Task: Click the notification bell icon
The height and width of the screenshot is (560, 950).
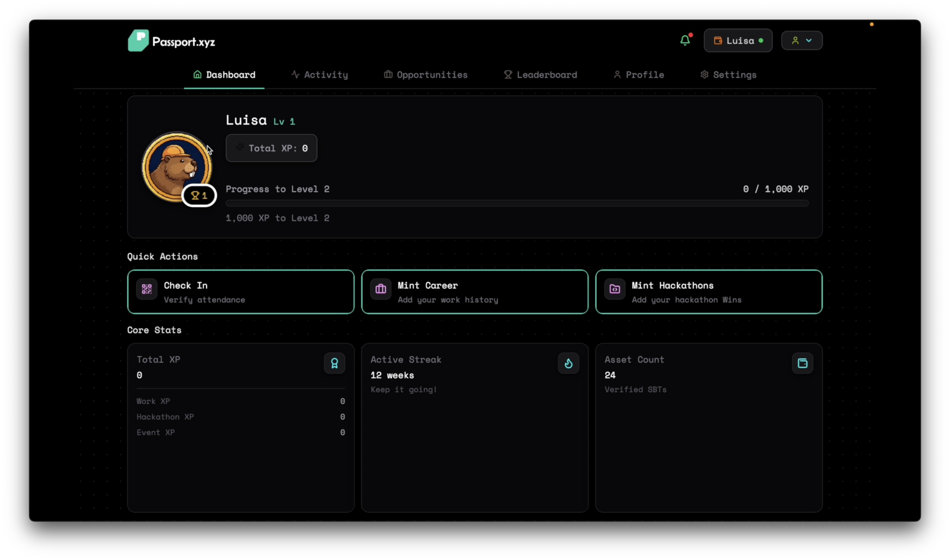Action: pos(685,40)
